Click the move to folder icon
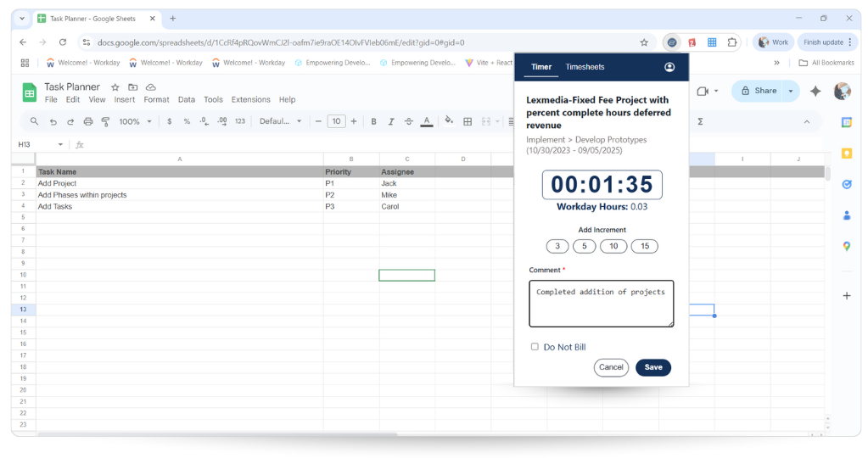Image resolution: width=868 pixels, height=458 pixels. tap(133, 87)
